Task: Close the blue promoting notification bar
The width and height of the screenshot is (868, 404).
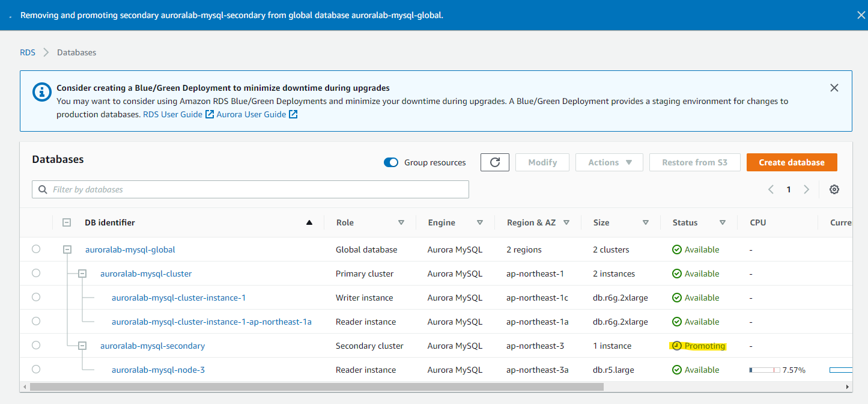Action: tap(861, 15)
